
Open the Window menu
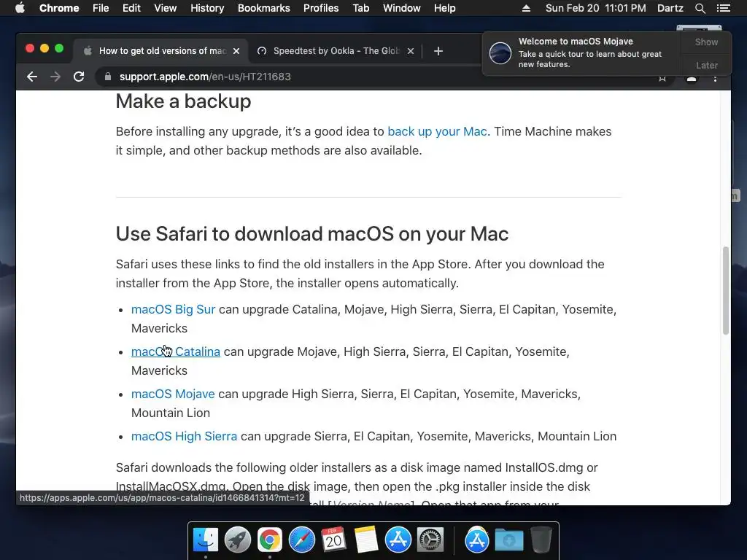point(402,8)
